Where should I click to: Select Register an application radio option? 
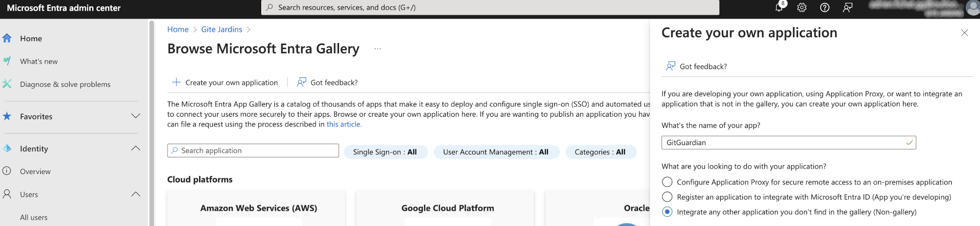[667, 197]
